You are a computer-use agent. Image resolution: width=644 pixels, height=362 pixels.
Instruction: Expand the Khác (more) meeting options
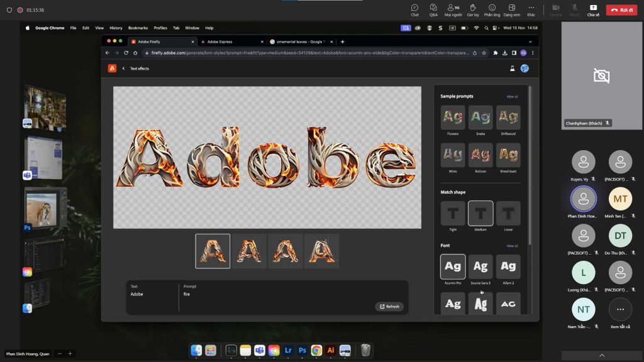[531, 10]
